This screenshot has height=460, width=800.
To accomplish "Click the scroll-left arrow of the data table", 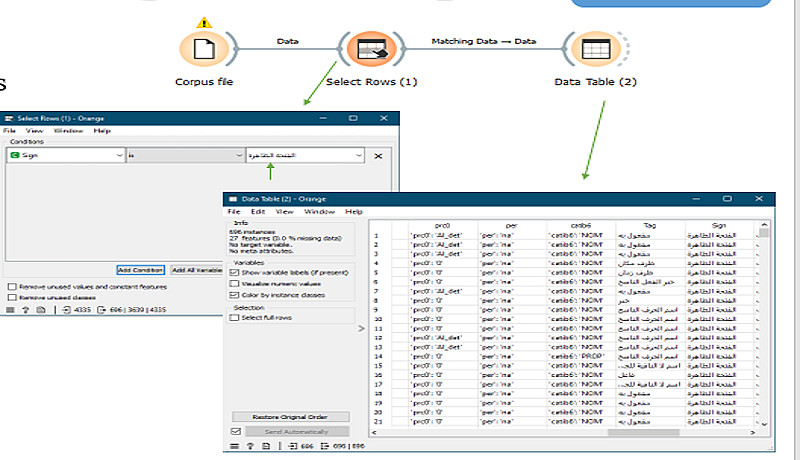I will [x=374, y=432].
